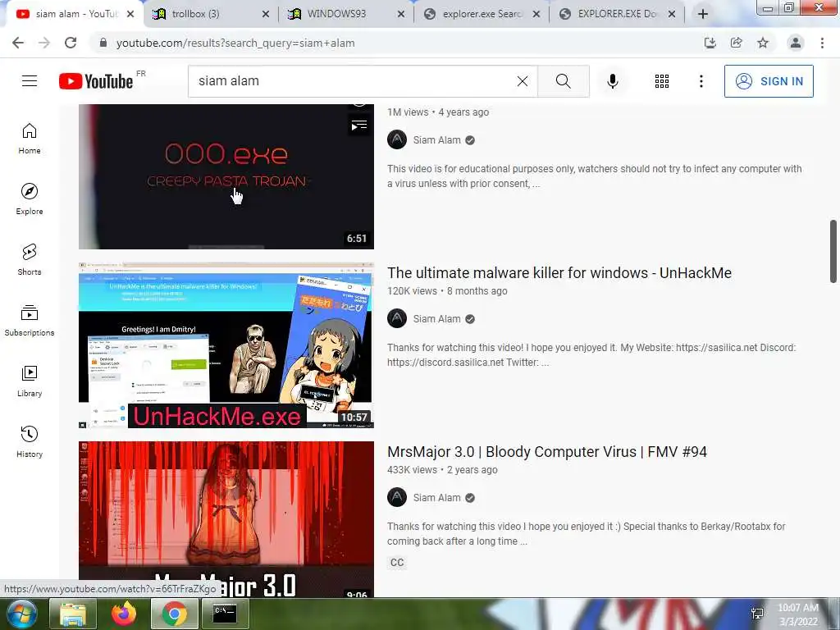Screen dimensions: 840x630
Task: Open the YouTube hamburger guide menu
Action: click(30, 81)
